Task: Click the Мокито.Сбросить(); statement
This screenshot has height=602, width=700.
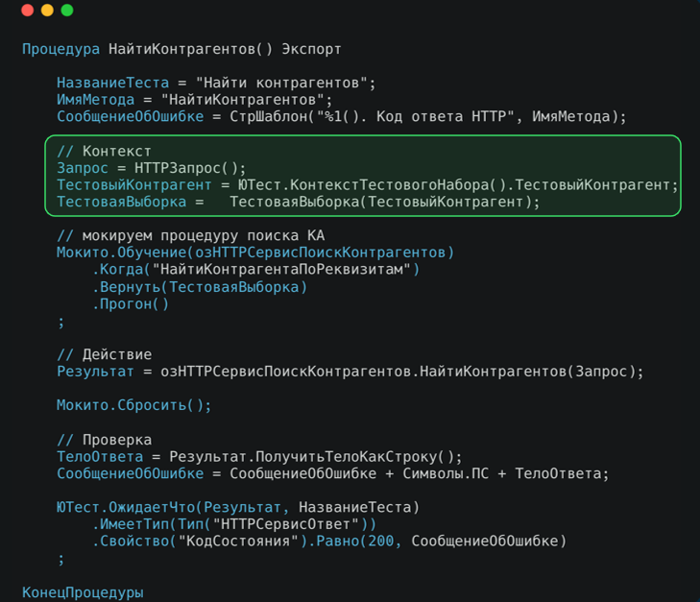Action: click(x=133, y=405)
